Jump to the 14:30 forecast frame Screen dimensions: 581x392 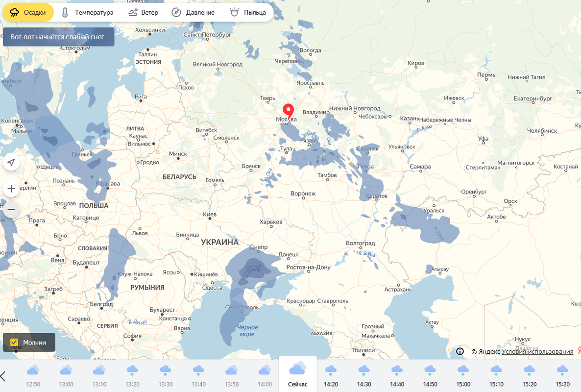pos(364,376)
